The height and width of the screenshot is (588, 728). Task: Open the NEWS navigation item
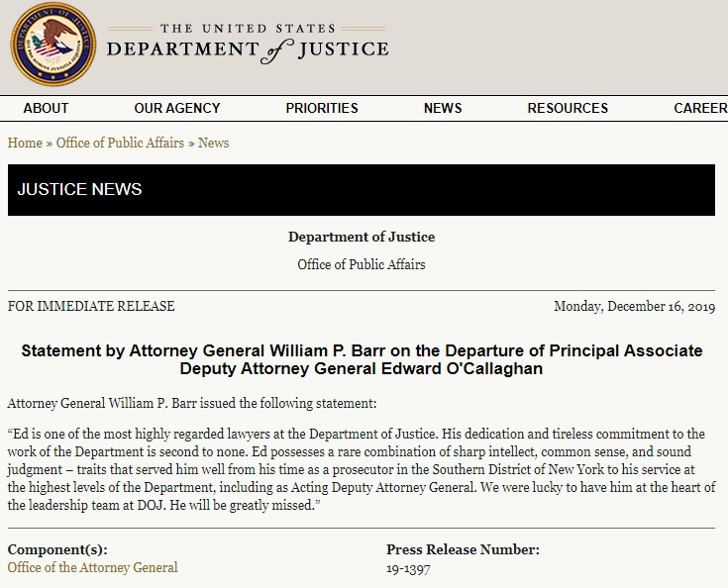click(x=443, y=108)
